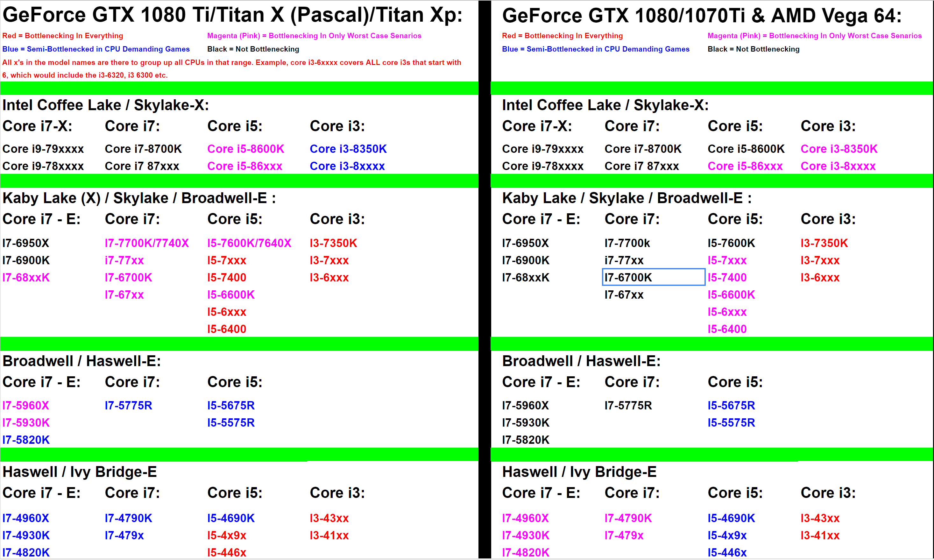Select the magenta I7-4960X cell
This screenshot has height=560, width=934.
coord(526,518)
